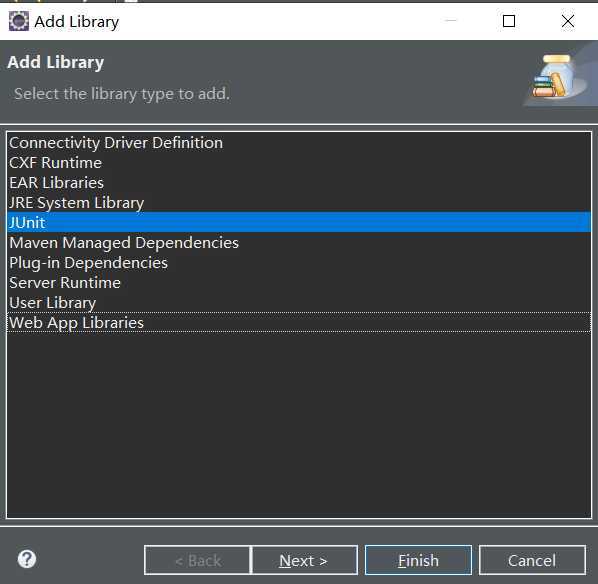Screen dimensions: 598x584
Task: Choose EAR Libraries entry
Action: coord(299,183)
